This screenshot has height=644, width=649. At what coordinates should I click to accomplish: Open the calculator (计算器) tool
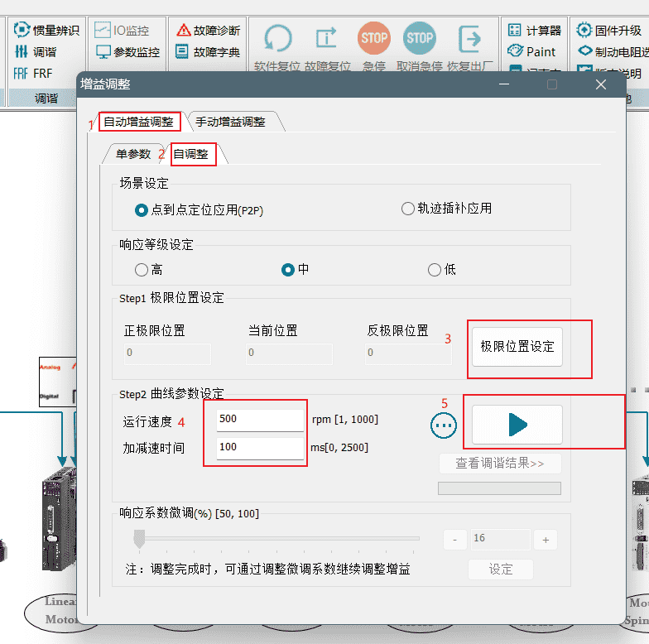point(535,31)
